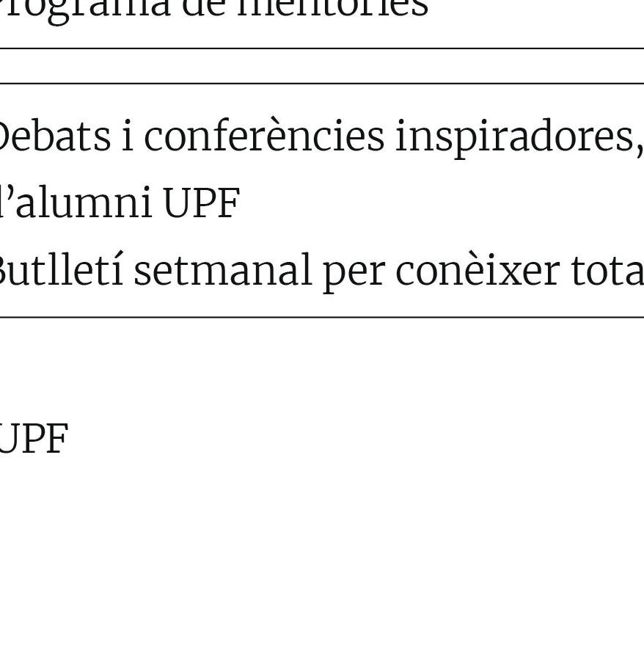This screenshot has width=644, height=645.
Task: Click the word 'setmanal'
Action: (x=222, y=270)
